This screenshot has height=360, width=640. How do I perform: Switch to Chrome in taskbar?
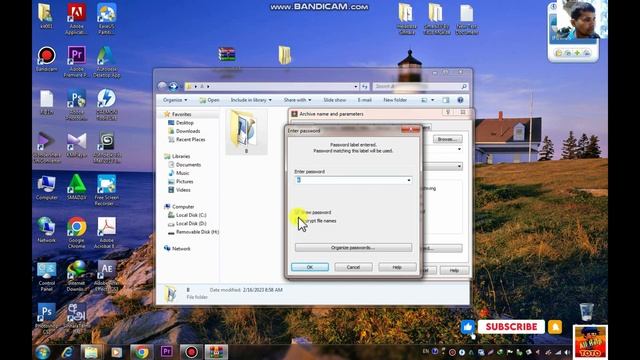pyautogui.click(x=141, y=352)
